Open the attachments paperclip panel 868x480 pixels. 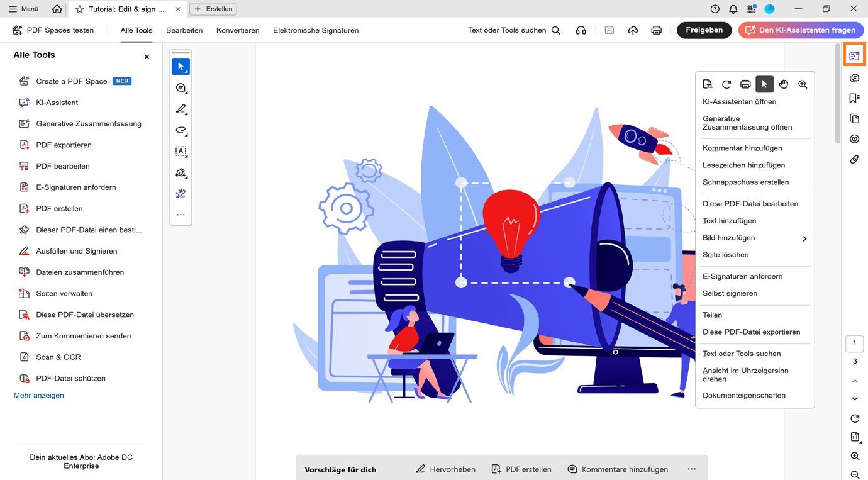[x=854, y=160]
